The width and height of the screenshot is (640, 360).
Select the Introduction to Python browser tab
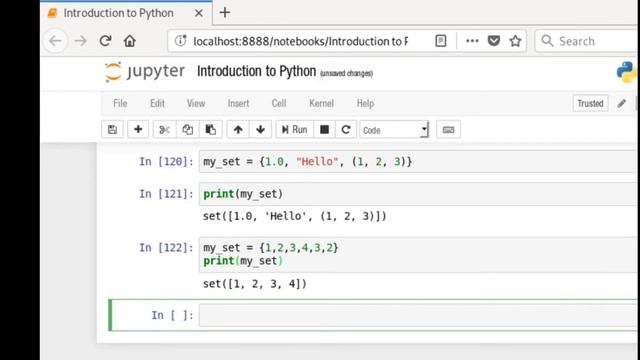(x=127, y=13)
